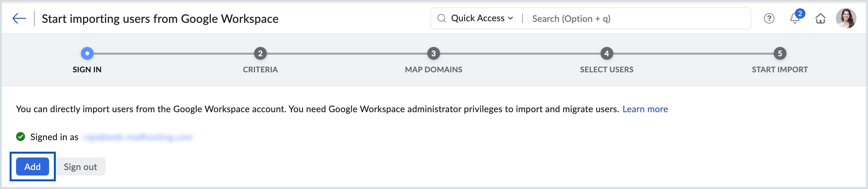Click the SELECT USERS step label
868x189 pixels.
coord(607,69)
